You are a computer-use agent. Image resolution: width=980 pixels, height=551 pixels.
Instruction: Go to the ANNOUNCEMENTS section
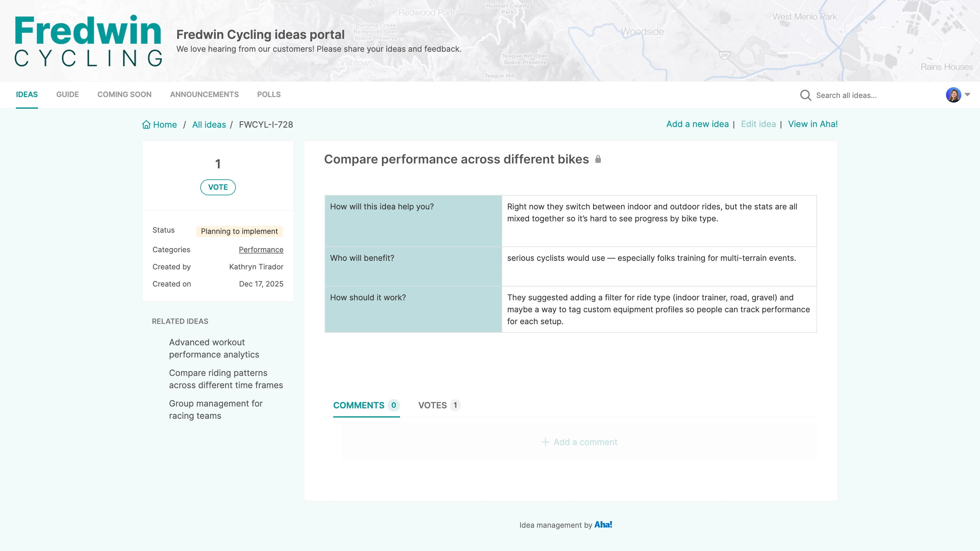pos(204,94)
